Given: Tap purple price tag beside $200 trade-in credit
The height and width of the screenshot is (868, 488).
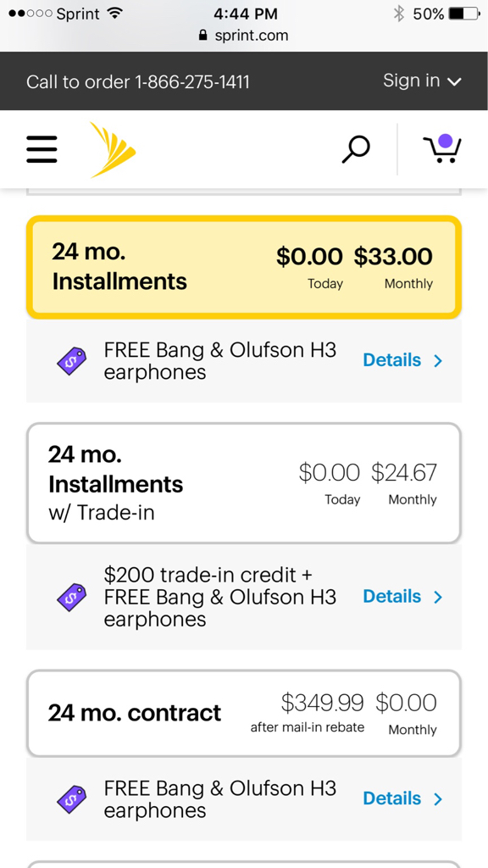Looking at the screenshot, I should click(x=72, y=597).
